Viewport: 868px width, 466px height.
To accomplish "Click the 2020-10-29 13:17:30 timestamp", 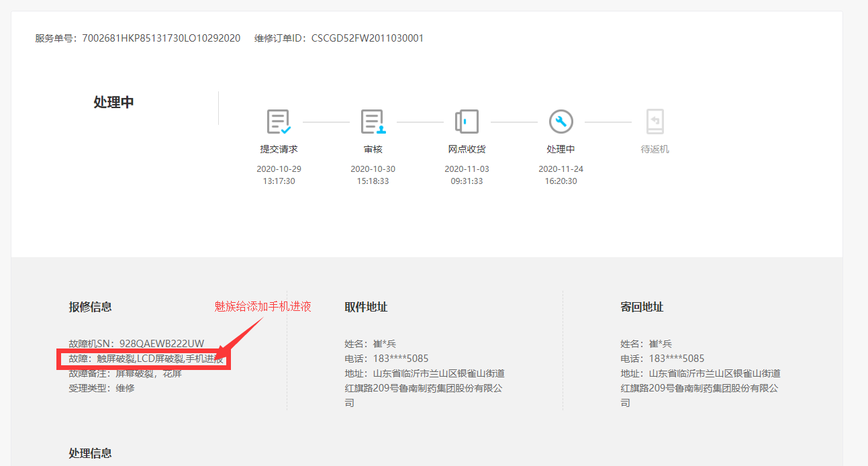I will coord(279,175).
